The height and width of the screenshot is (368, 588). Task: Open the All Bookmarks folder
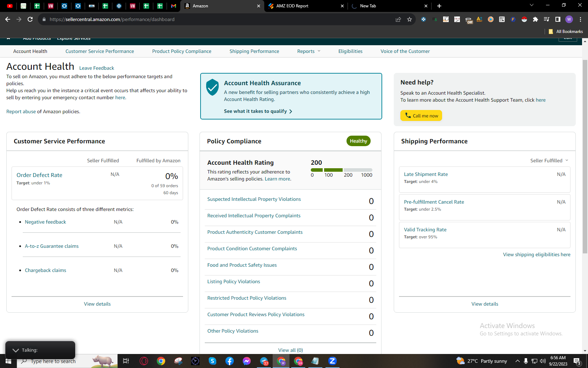[566, 32]
